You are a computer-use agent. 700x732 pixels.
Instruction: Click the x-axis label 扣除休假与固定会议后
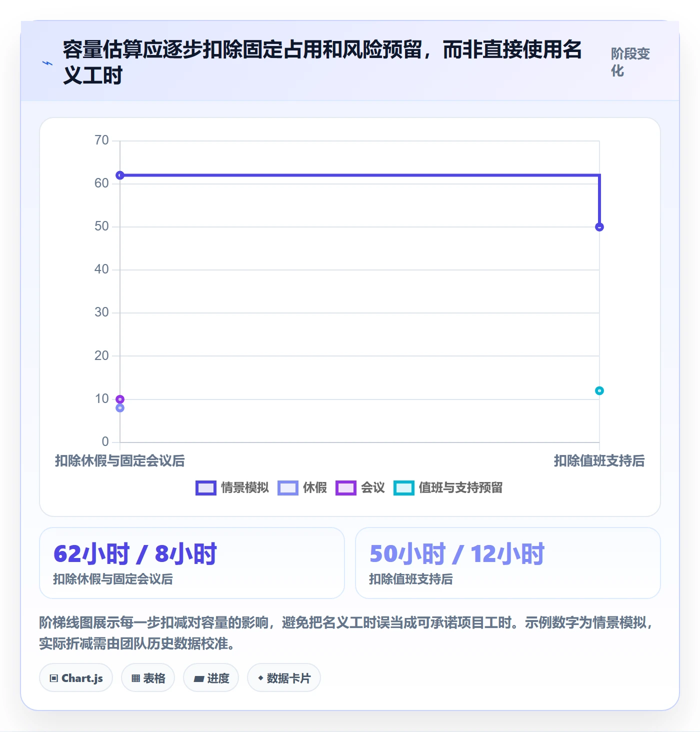pyautogui.click(x=120, y=460)
